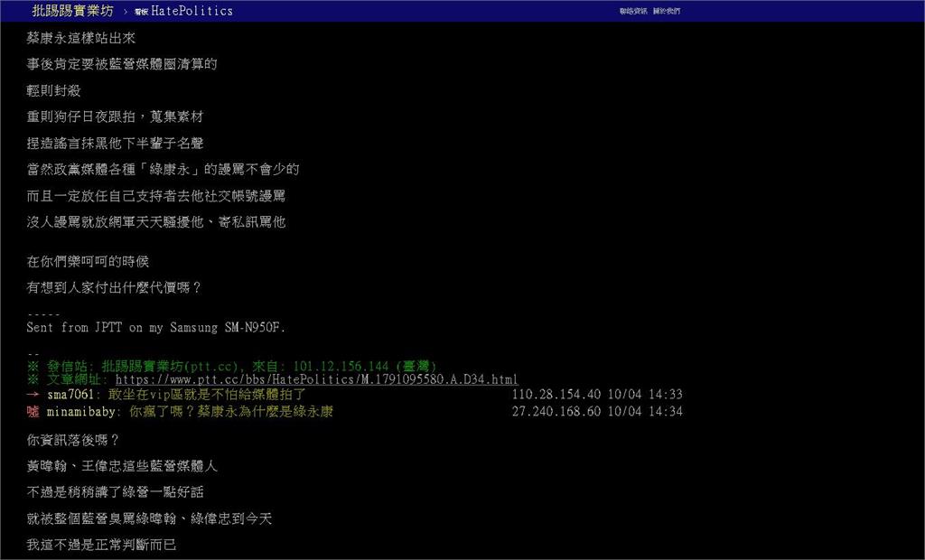
Task: Open the 關於我們 link in the top bar
Action: coord(666,11)
